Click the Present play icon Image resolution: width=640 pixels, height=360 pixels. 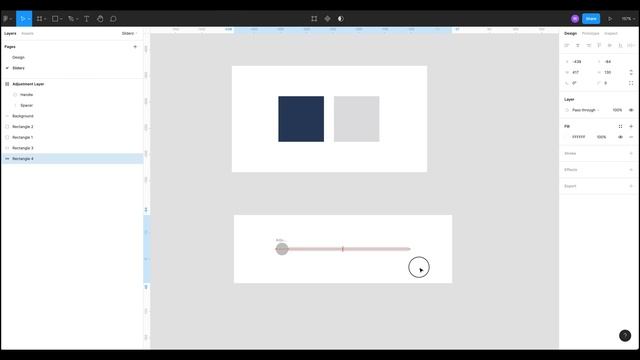tap(610, 19)
